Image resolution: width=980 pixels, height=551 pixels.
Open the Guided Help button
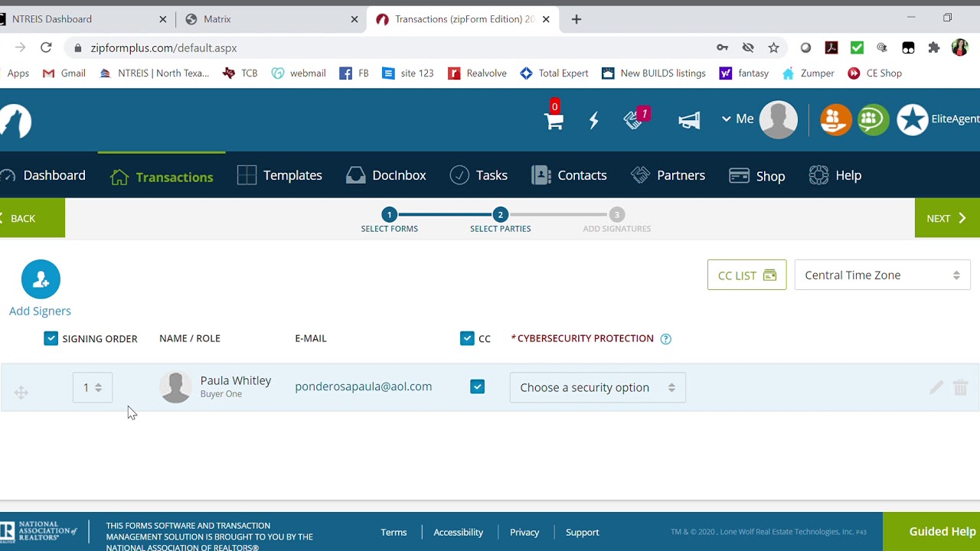(x=931, y=531)
